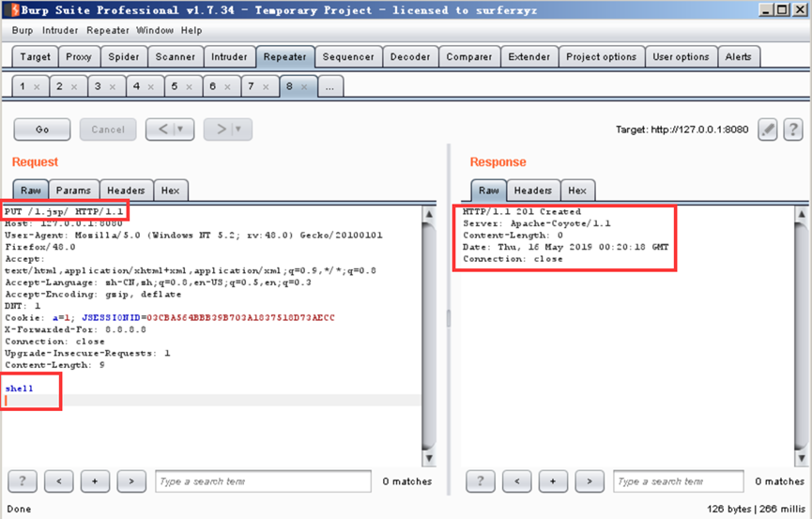Click 'Server: Apache-Coyote/1.1' response header

coord(537,223)
